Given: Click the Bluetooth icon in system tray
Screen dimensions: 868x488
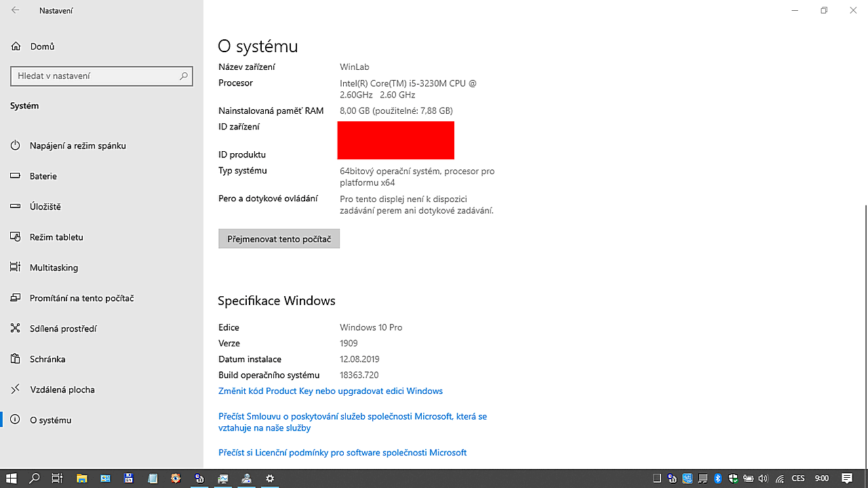Looking at the screenshot, I should tap(718, 479).
